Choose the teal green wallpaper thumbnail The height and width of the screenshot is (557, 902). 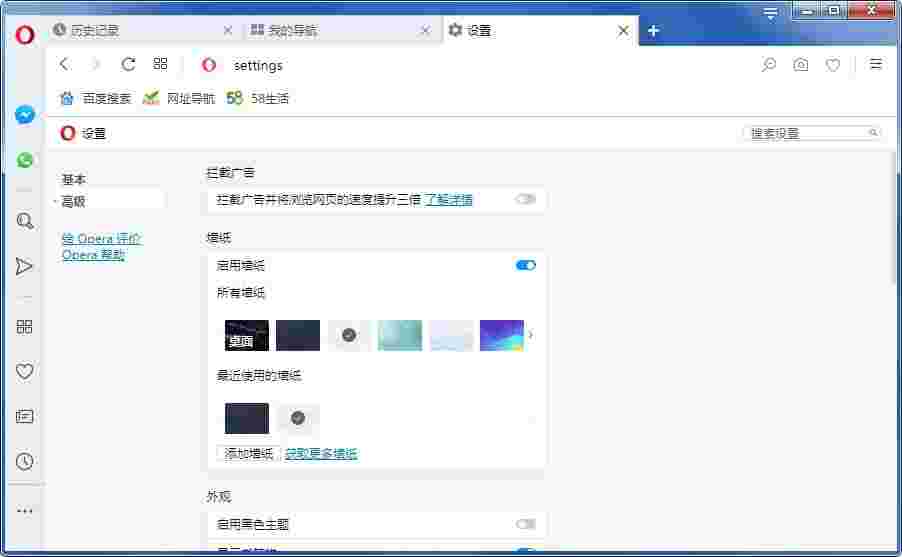pos(400,335)
